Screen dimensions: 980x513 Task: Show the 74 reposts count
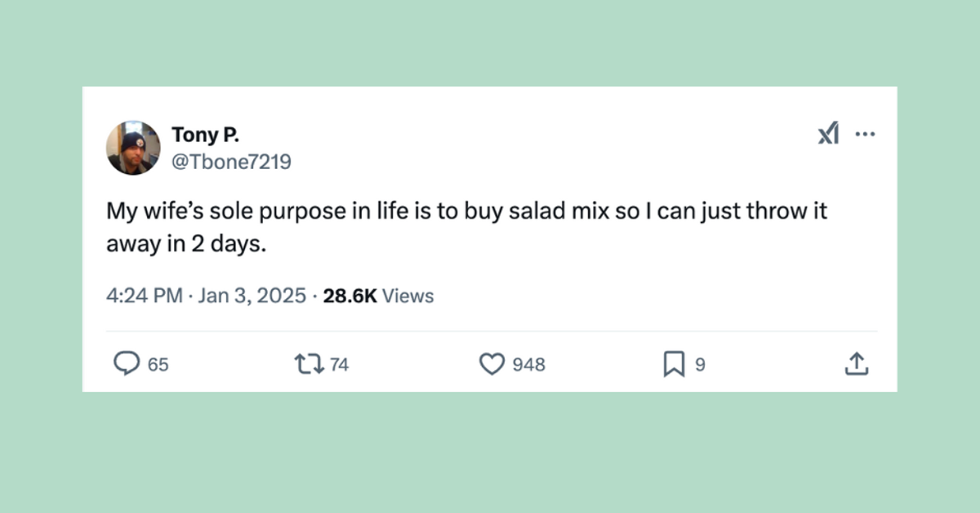point(339,364)
